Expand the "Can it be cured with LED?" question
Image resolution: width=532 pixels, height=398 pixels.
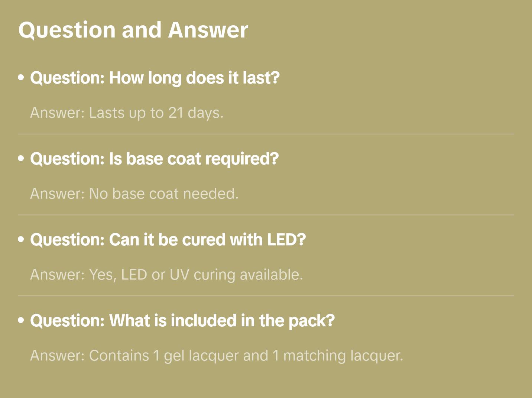pos(168,240)
